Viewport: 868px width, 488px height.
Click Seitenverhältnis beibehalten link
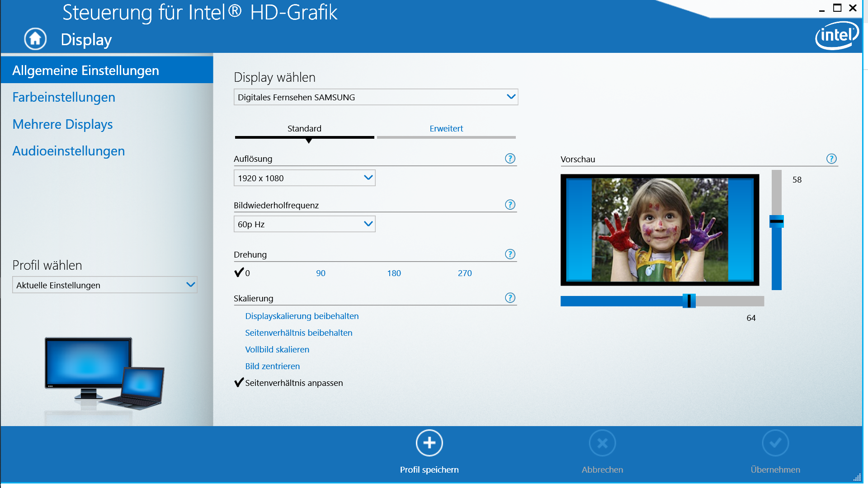click(x=298, y=333)
